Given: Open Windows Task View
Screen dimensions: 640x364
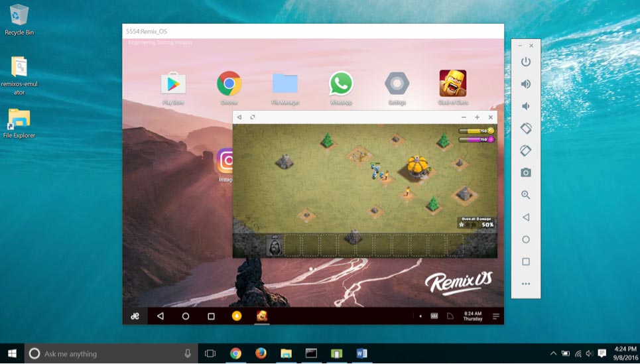Looking at the screenshot, I should [x=210, y=353].
